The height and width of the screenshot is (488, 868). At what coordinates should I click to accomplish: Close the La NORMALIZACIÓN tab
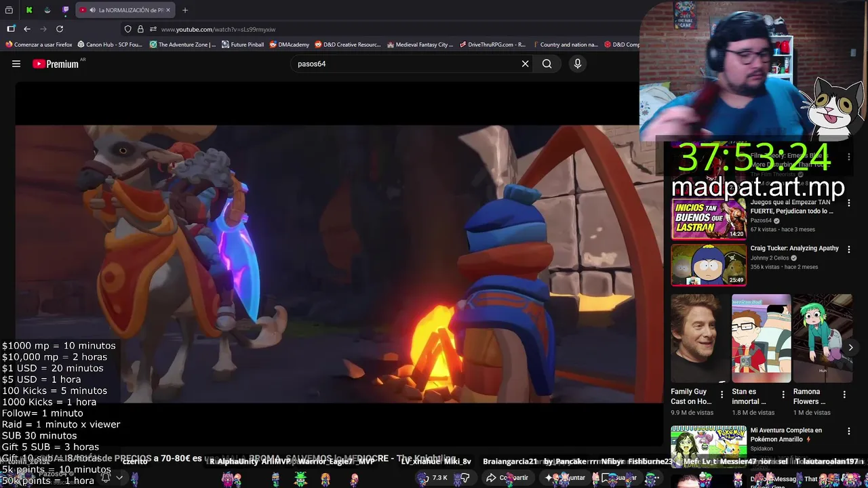pos(168,10)
